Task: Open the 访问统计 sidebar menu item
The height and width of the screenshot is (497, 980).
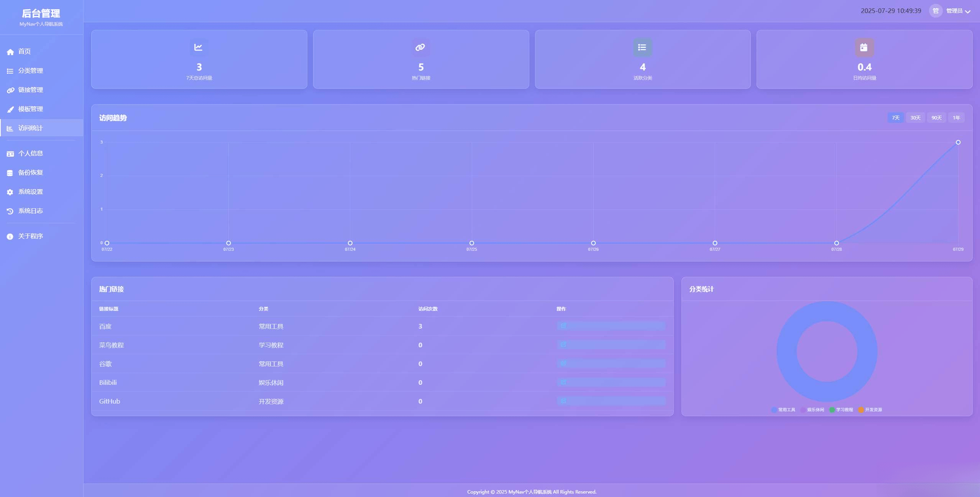Action: [x=31, y=128]
